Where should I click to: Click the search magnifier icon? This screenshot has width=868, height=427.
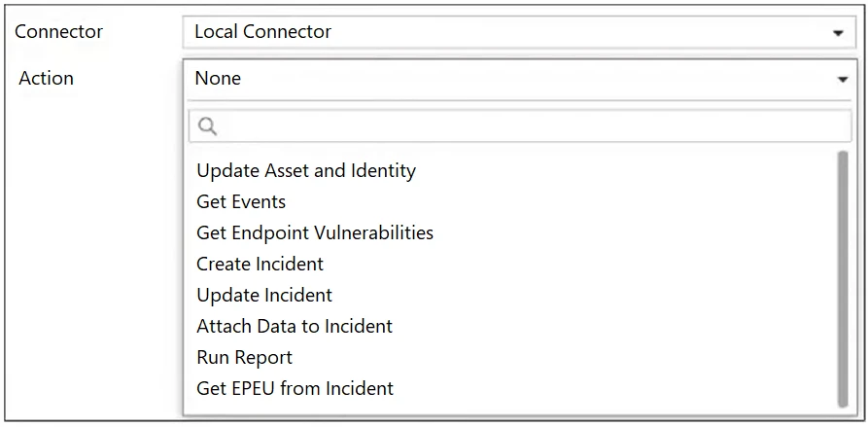point(206,126)
